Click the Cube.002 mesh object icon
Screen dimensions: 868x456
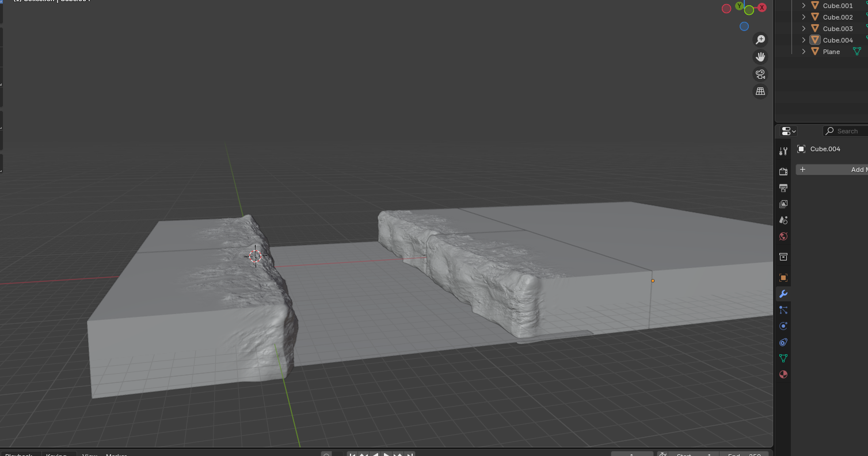click(814, 17)
